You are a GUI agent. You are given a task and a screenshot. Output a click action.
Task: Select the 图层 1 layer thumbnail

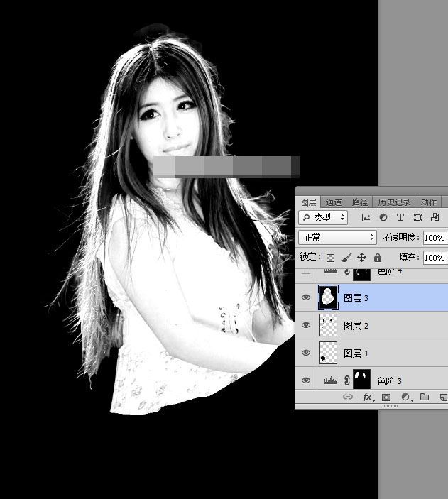pyautogui.click(x=328, y=353)
